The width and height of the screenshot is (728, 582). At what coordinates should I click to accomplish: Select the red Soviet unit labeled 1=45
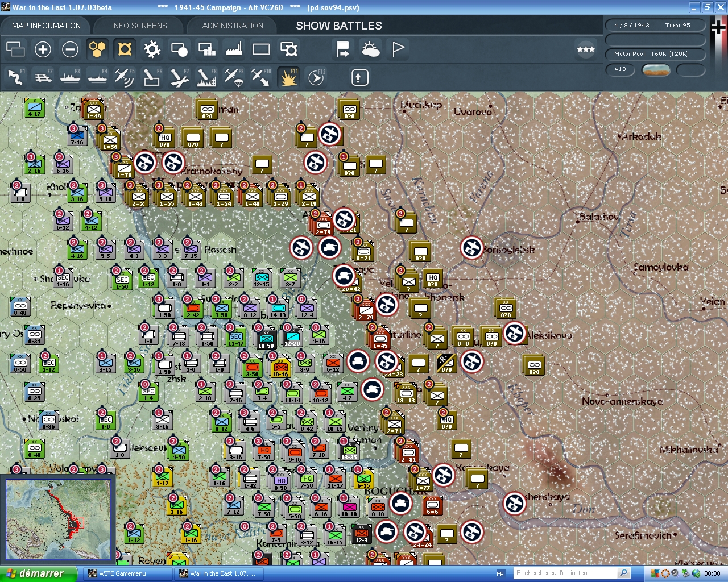point(380,339)
